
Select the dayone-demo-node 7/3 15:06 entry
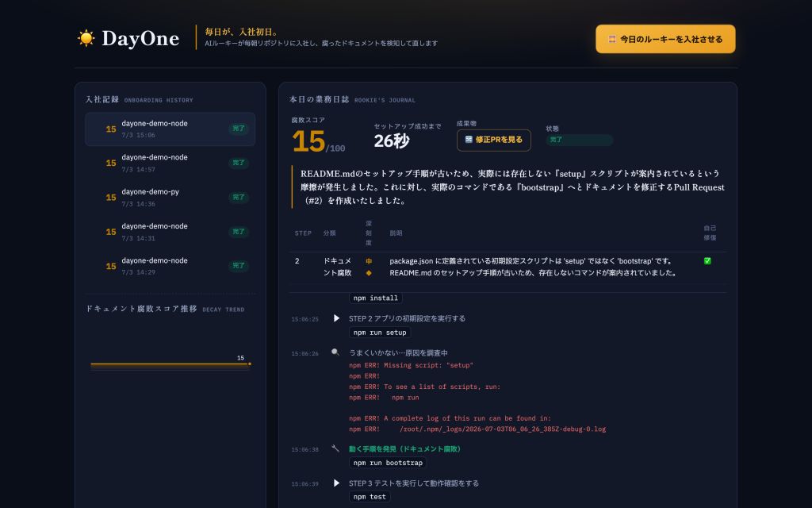coord(170,129)
